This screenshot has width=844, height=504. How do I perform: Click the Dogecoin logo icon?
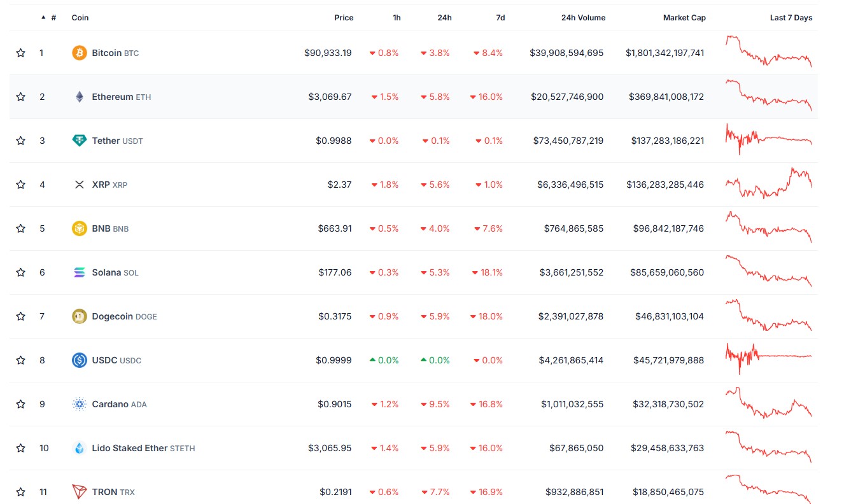[x=80, y=316]
